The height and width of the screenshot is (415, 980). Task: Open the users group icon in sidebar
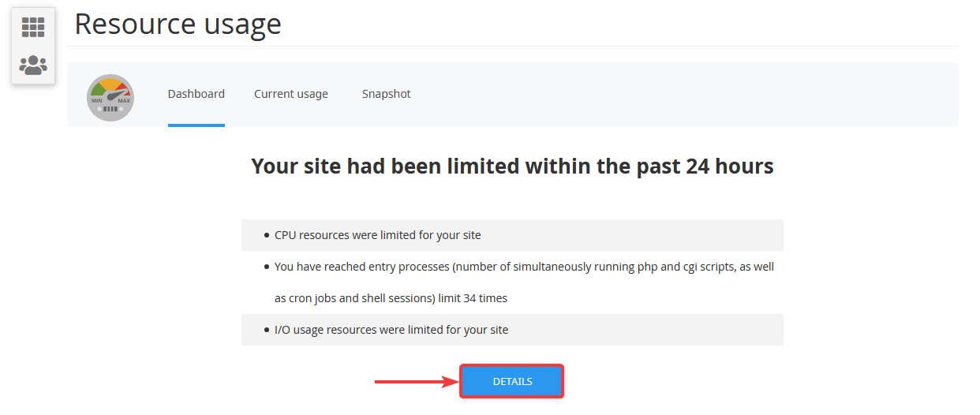pos(33,65)
